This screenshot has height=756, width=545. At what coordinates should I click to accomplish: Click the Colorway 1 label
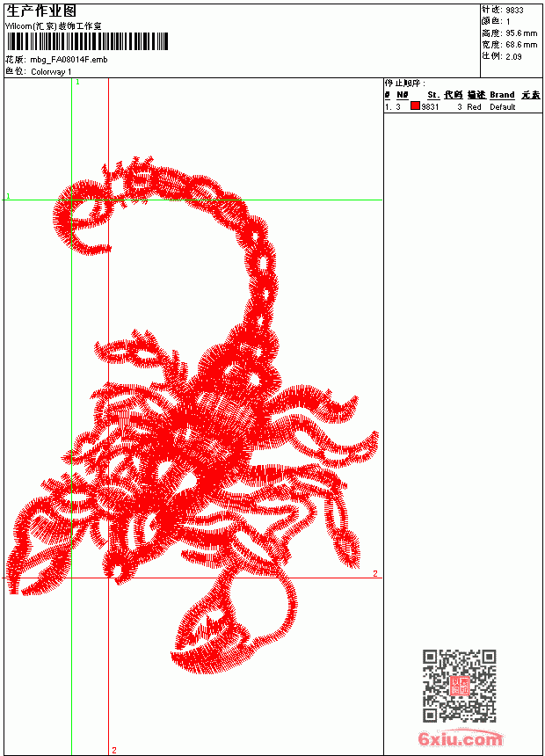pos(51,72)
